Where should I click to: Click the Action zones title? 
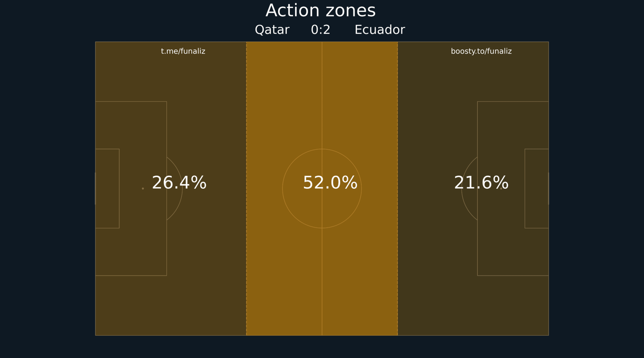point(320,10)
